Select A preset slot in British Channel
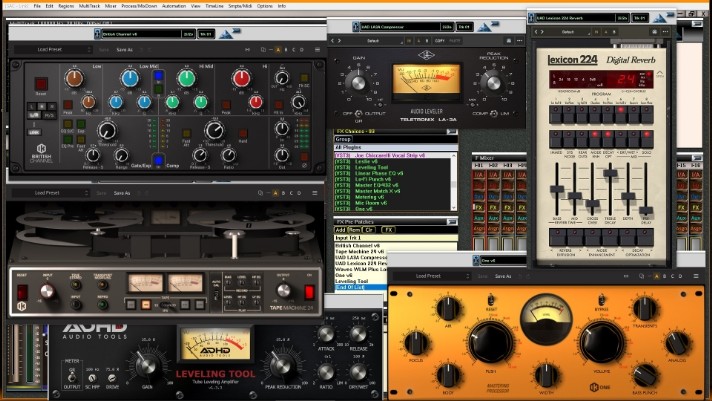This screenshot has height=401, width=712. [278, 50]
